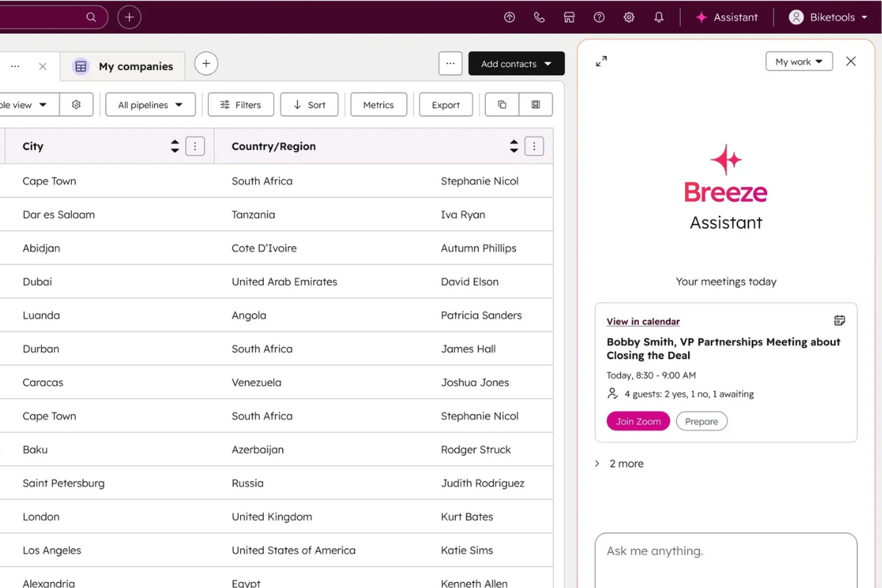Expand the Breeze Assistant panel with the arrows icon
Viewport: 882px width, 588px height.
[x=601, y=62]
